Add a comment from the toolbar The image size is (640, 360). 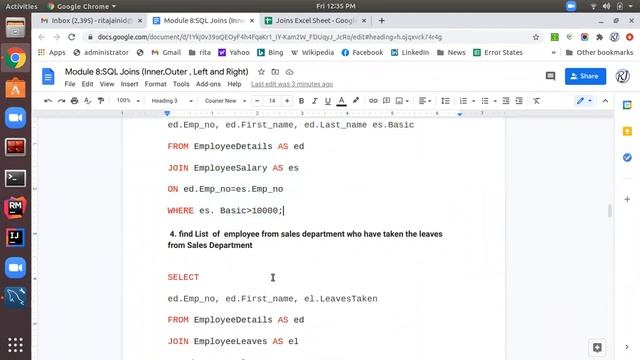[x=386, y=101]
